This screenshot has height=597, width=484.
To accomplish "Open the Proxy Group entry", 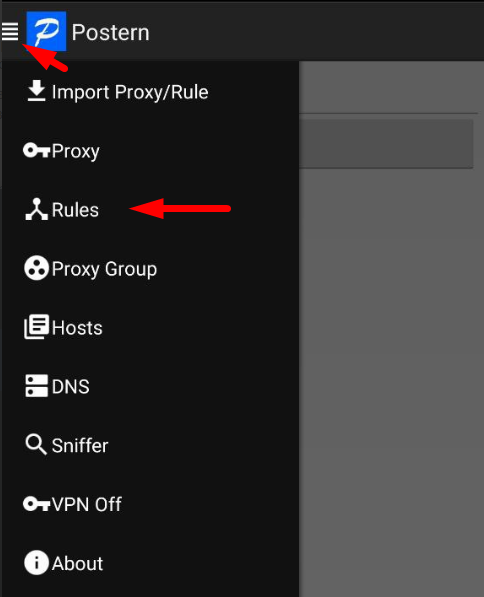I will click(x=150, y=268).
